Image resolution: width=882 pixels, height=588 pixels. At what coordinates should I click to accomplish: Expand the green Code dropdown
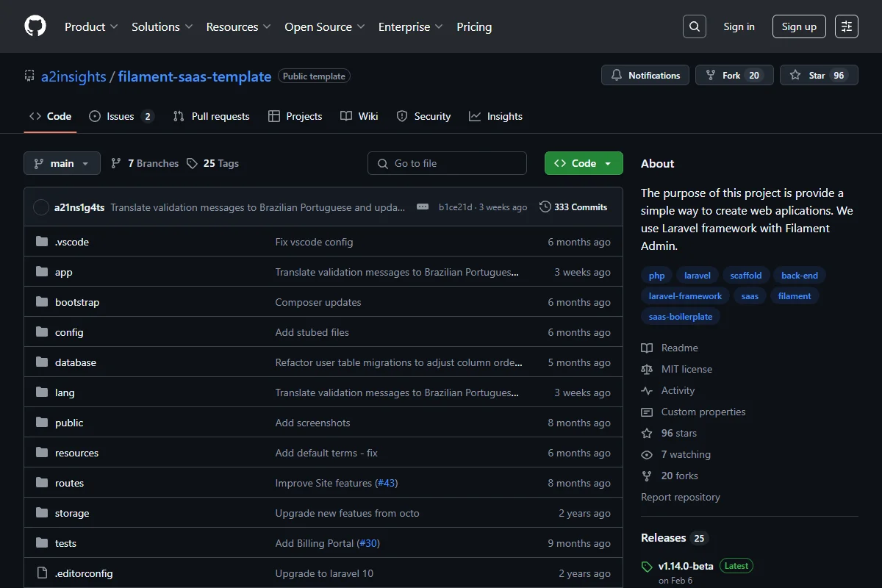(x=584, y=163)
